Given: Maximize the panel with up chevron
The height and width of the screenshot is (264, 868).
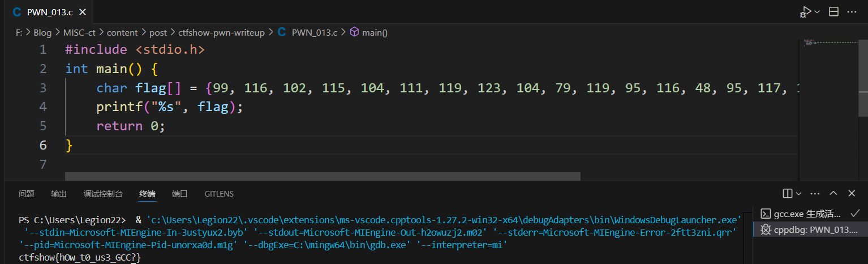Looking at the screenshot, I should (x=833, y=194).
